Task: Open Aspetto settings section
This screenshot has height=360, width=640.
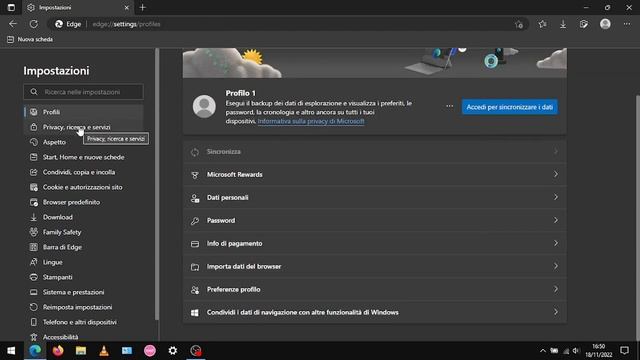Action: (x=54, y=142)
